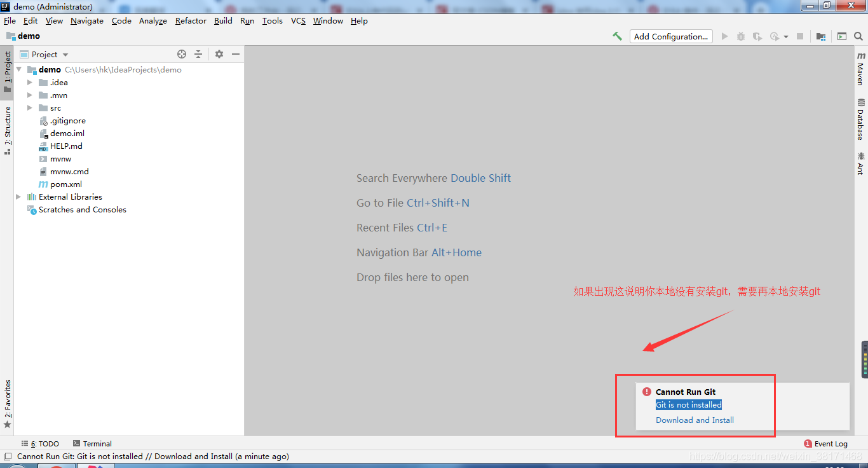Hide the Project panel with minus icon
Image resolution: width=868 pixels, height=468 pixels.
(235, 54)
